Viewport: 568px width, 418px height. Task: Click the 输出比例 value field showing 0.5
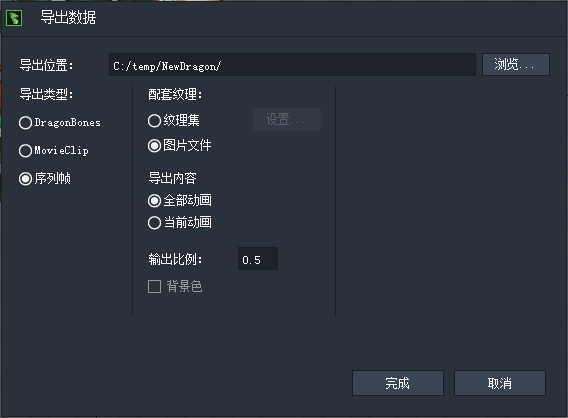(x=258, y=259)
